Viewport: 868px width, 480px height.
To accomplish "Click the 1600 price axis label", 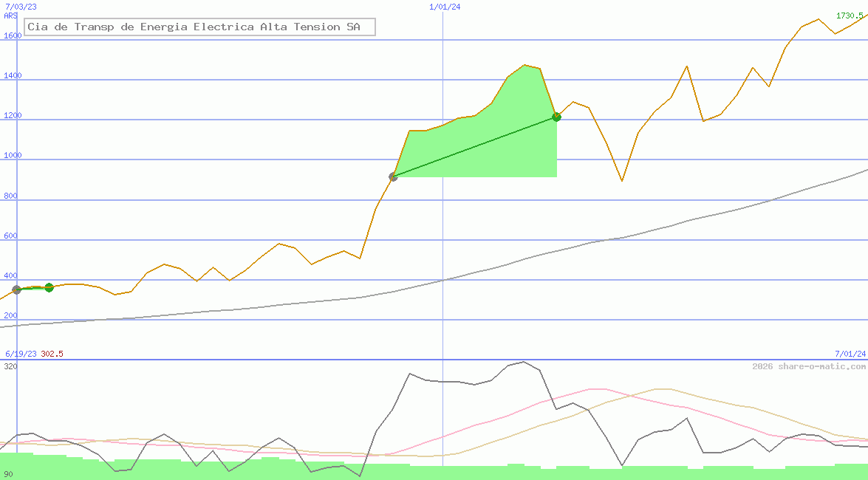I will [x=13, y=35].
